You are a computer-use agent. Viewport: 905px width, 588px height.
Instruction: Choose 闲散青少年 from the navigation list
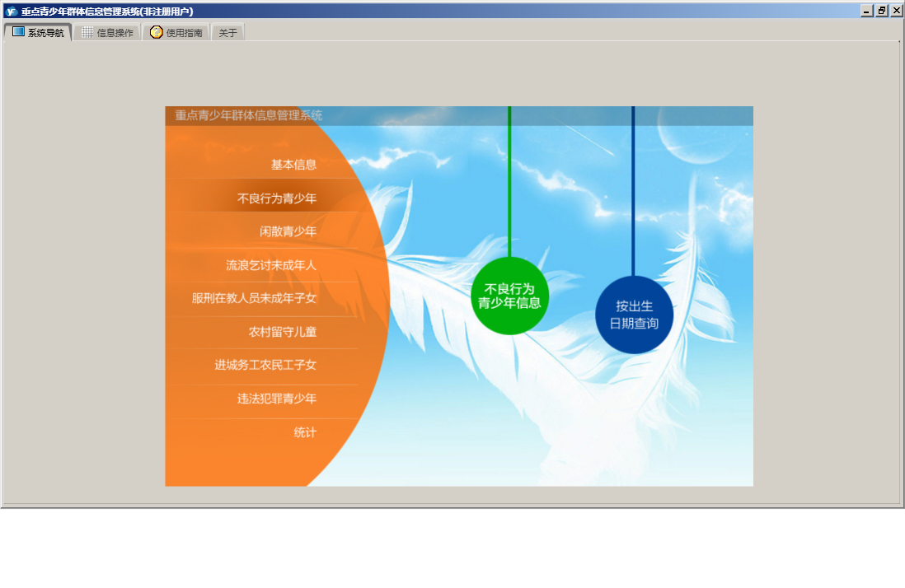click(x=288, y=231)
